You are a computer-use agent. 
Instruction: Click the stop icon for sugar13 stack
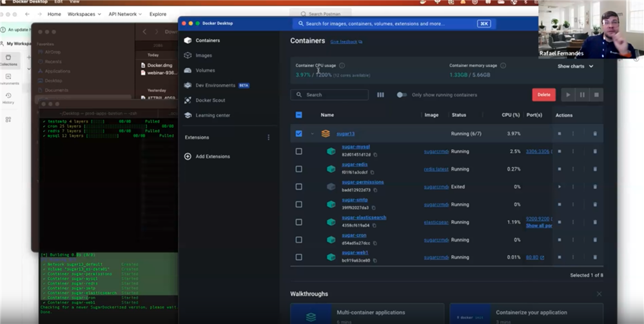click(x=559, y=134)
